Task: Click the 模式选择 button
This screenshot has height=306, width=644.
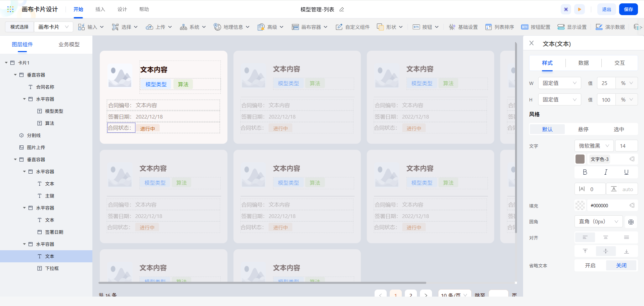Action: pos(19,27)
